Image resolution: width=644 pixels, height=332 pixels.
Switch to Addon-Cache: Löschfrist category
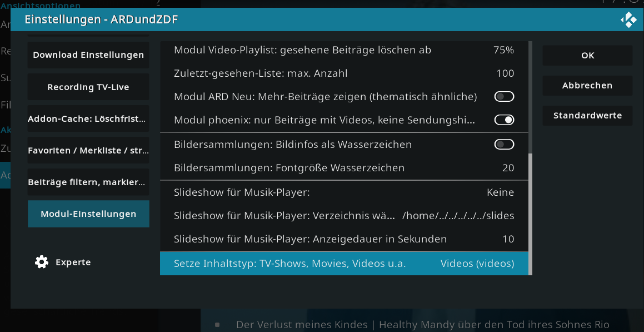88,119
